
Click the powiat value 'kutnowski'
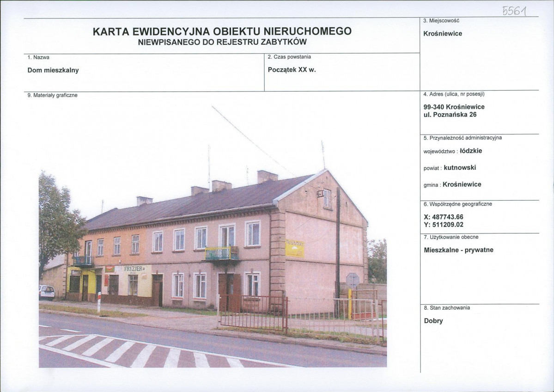pyautogui.click(x=460, y=167)
